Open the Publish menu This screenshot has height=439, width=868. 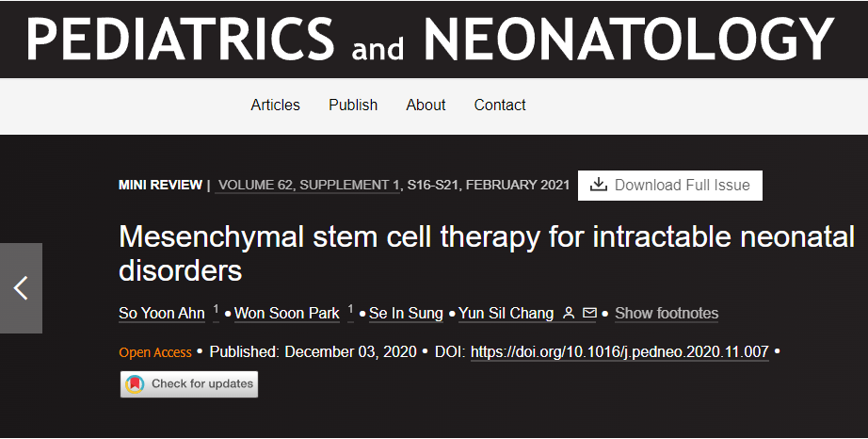click(x=353, y=105)
